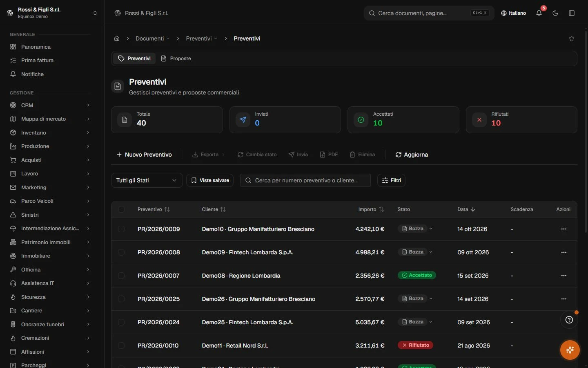Expand the CRM sidebar section
This screenshot has width=588, height=368.
click(x=50, y=105)
